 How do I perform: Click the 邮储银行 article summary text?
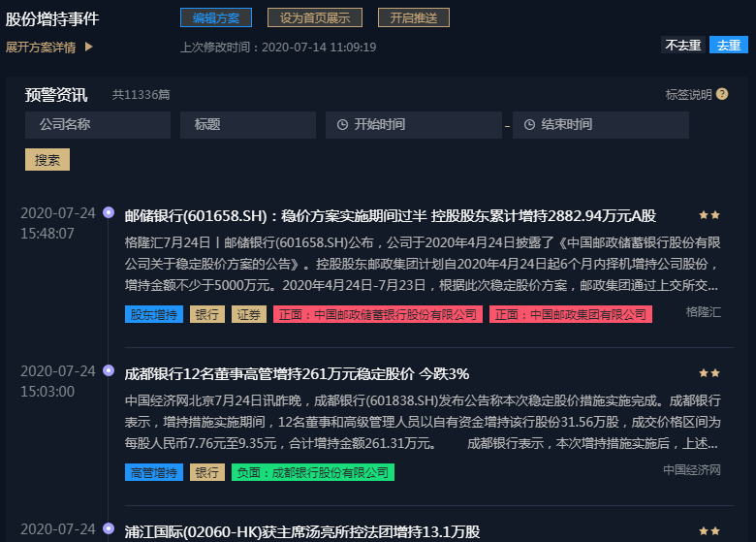click(423, 264)
